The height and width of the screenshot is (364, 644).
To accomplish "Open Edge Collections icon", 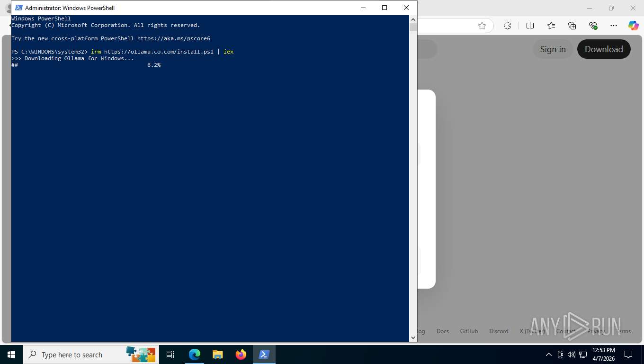I will (572, 26).
